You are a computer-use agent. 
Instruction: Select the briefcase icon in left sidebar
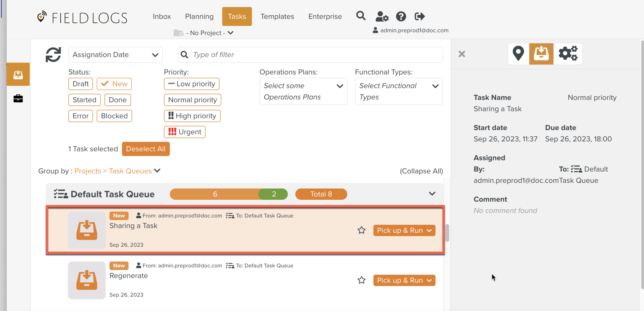coord(18,98)
